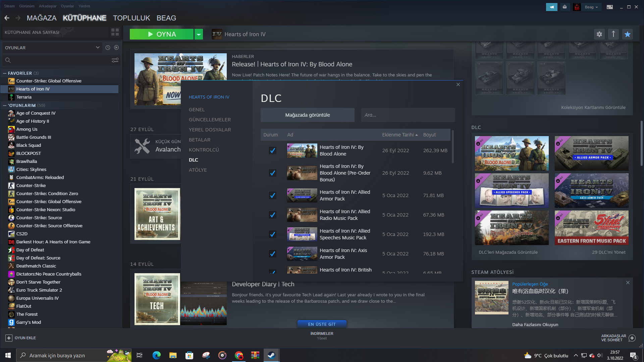Viewport: 644px width, 362px height.
Task: Open Steam from Windows taskbar
Action: pos(271,355)
